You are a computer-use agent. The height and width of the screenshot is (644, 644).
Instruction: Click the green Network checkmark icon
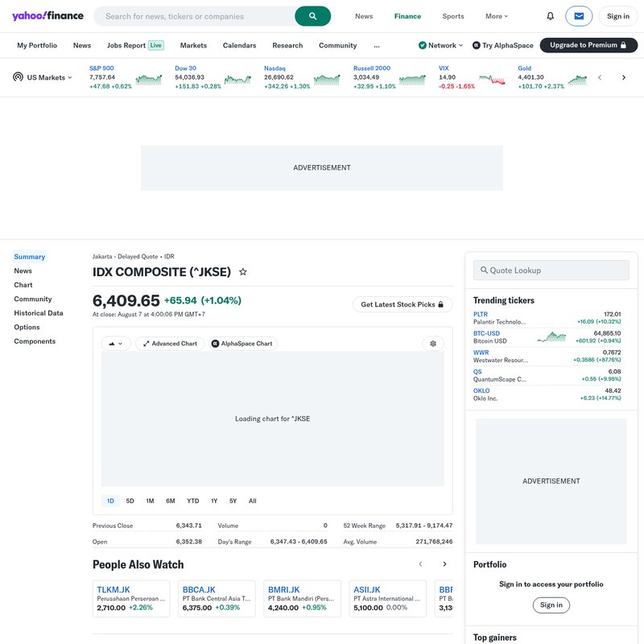coord(422,45)
